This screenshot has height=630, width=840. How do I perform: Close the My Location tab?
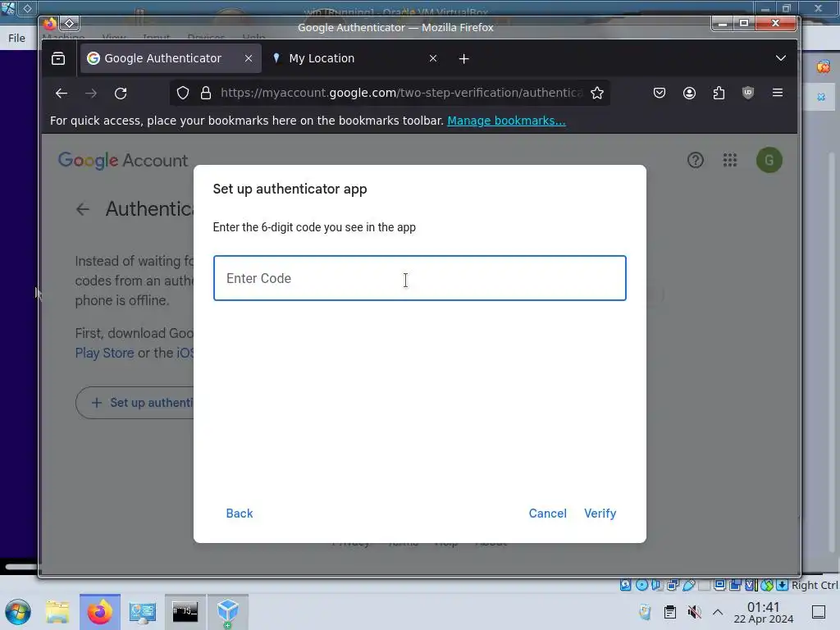click(x=433, y=58)
